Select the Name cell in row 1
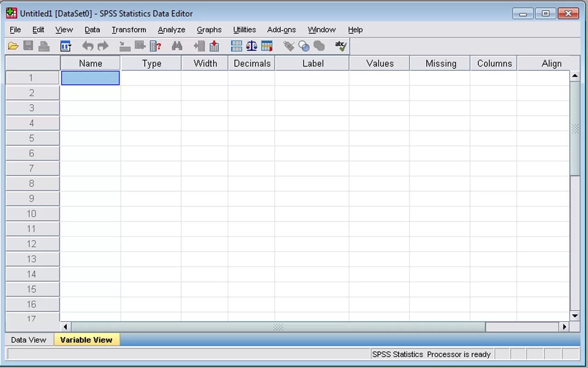Screen dimensions: 588x368 [90, 78]
